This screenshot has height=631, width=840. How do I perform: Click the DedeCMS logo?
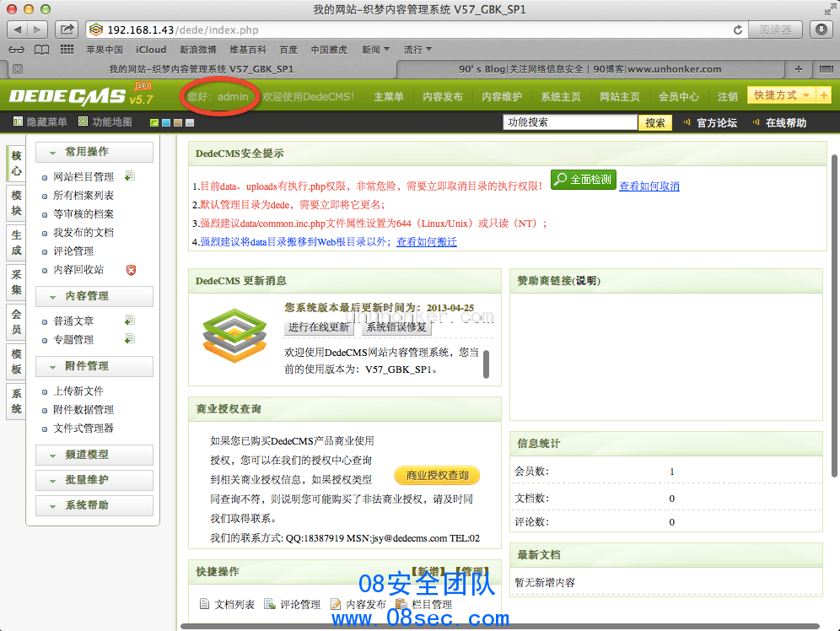point(82,94)
